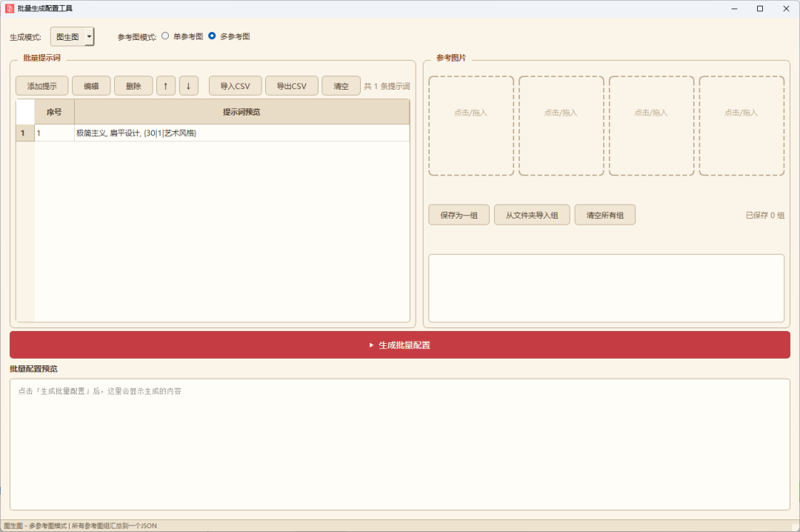Screen dimensions: 800x532
Task: Click the fourth 点击/拖入 reference image slot
Action: pos(741,126)
